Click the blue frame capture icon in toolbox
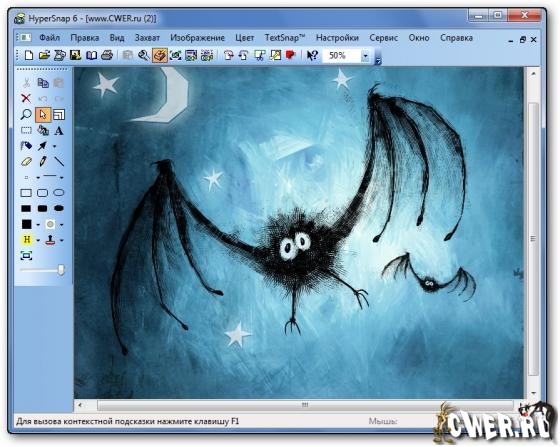 pos(26,256)
